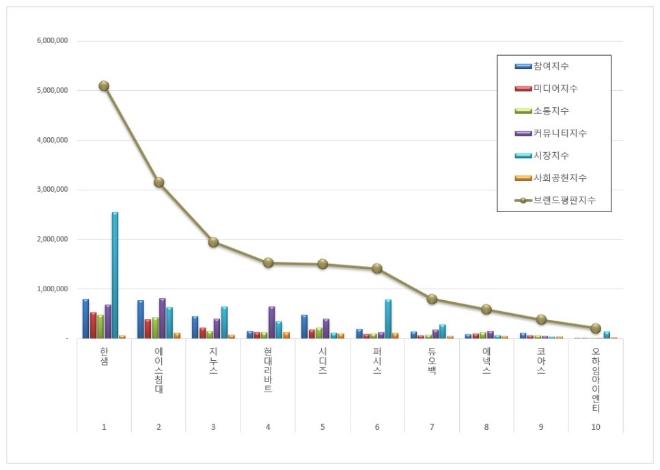Select the 지누스 point on the line

[x=213, y=242]
